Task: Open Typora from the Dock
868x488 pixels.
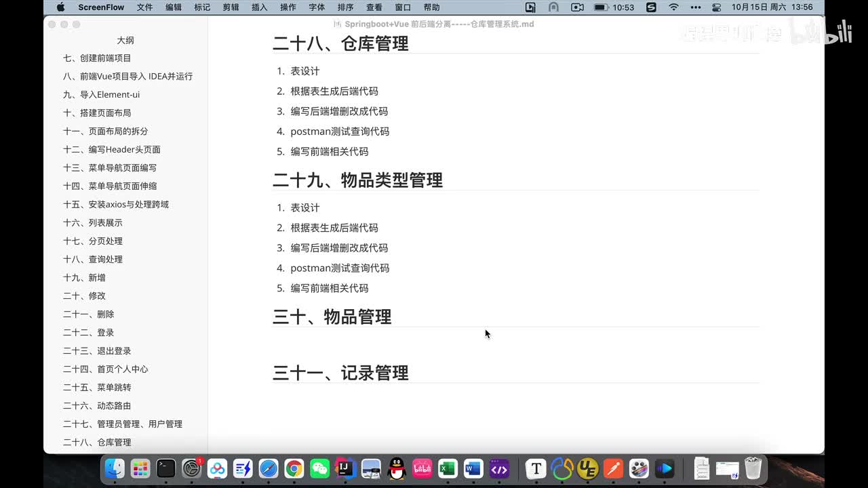Action: click(536, 468)
